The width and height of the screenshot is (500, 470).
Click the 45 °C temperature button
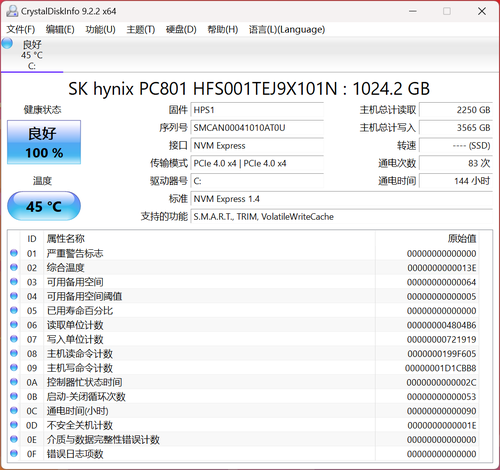coord(44,206)
